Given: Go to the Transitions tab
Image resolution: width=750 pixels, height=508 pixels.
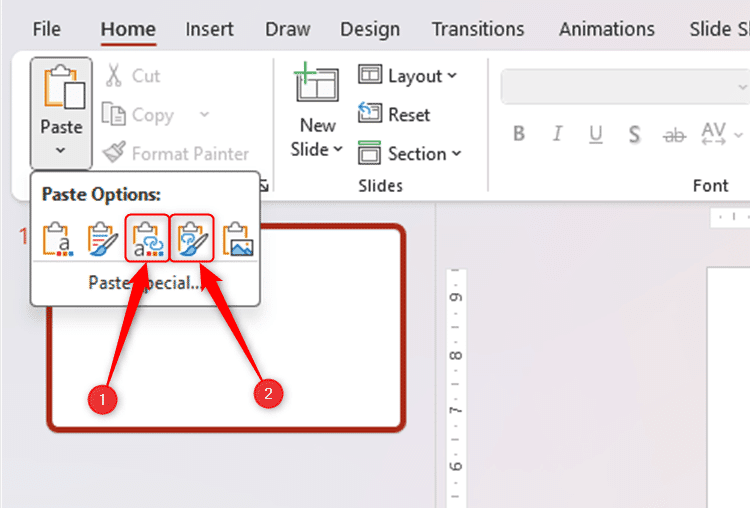Looking at the screenshot, I should 478,29.
